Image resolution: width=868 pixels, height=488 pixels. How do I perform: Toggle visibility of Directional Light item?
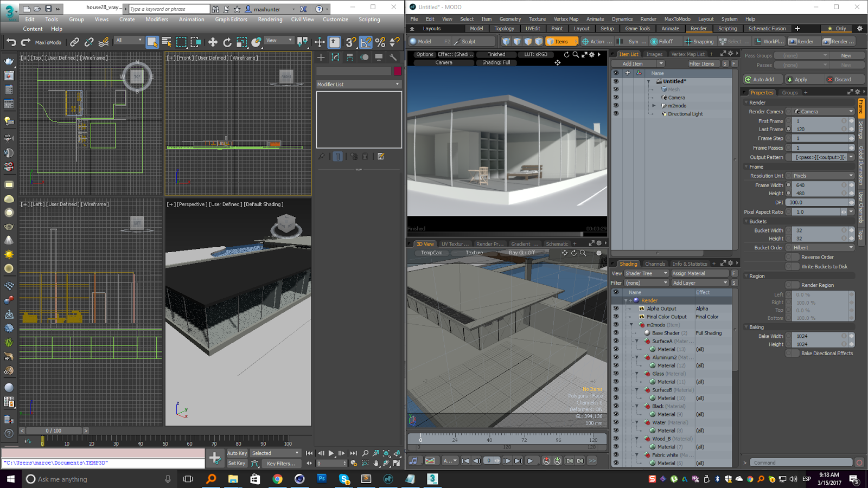pyautogui.click(x=616, y=114)
